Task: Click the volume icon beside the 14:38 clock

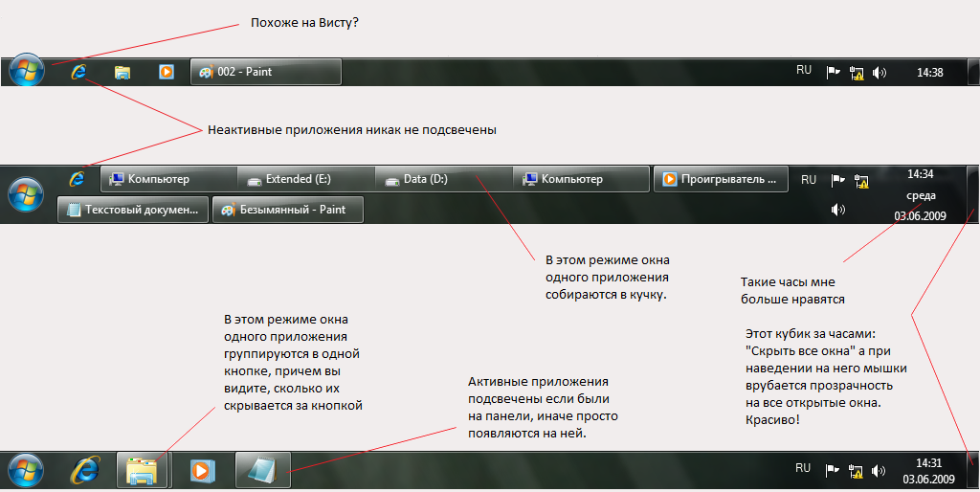Action: point(880,73)
